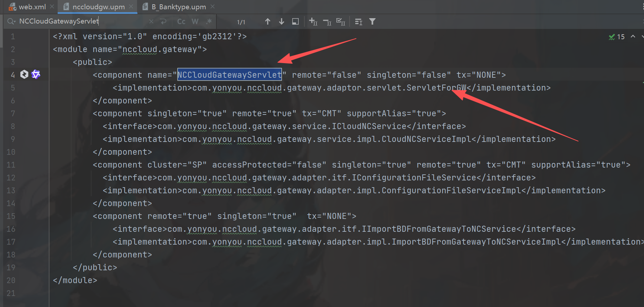The width and height of the screenshot is (644, 307).
Task: Toggle Regex (.*) search option
Action: 209,22
